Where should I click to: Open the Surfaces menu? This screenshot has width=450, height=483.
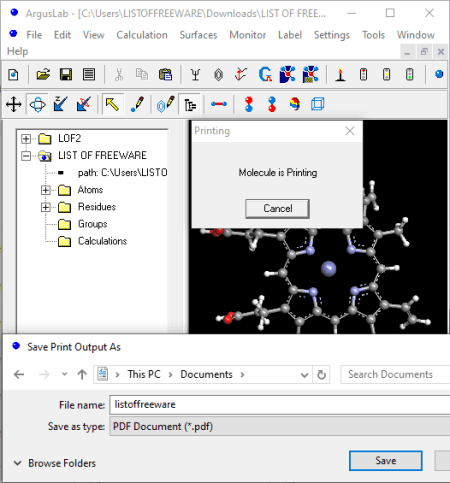[198, 35]
